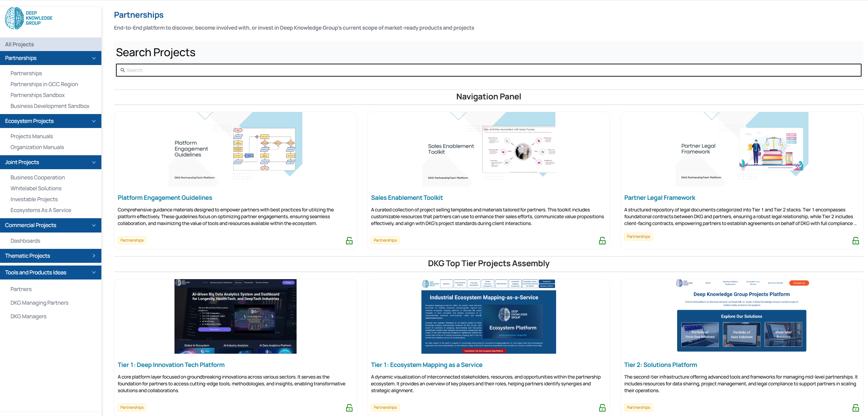
Task: Click the unlock icon on Deep Innovation Tech Platform card
Action: click(x=349, y=407)
